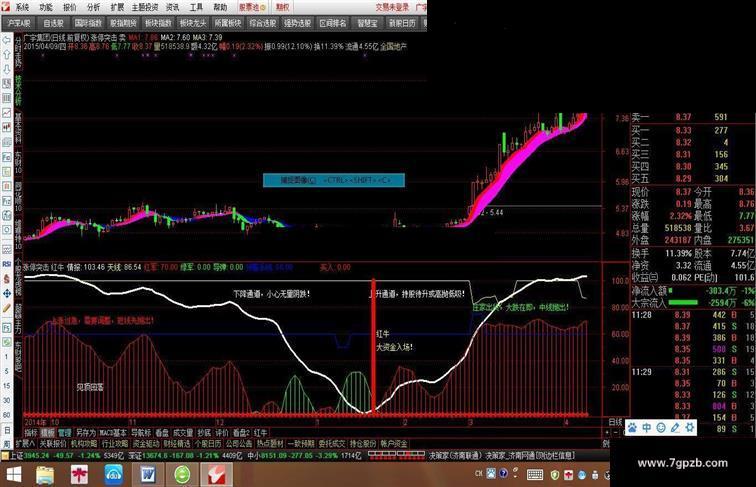Click the F10 info icon in sidebar
756x487 pixels.
(7, 157)
